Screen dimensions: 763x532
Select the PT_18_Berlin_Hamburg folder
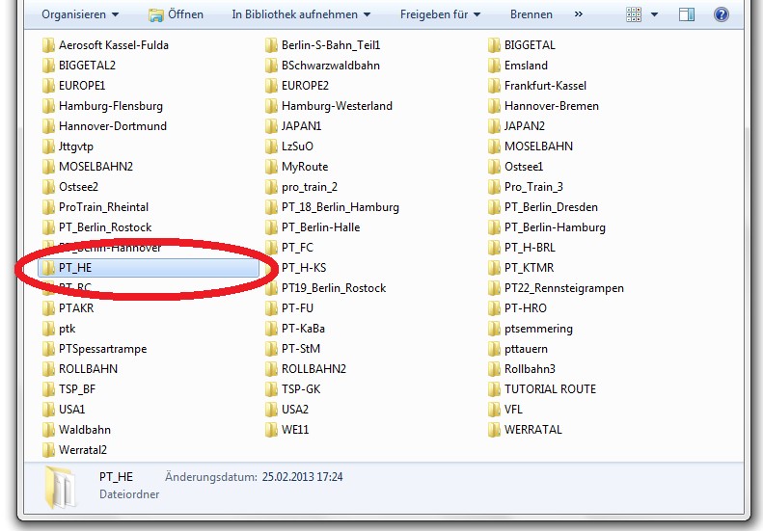(x=340, y=207)
